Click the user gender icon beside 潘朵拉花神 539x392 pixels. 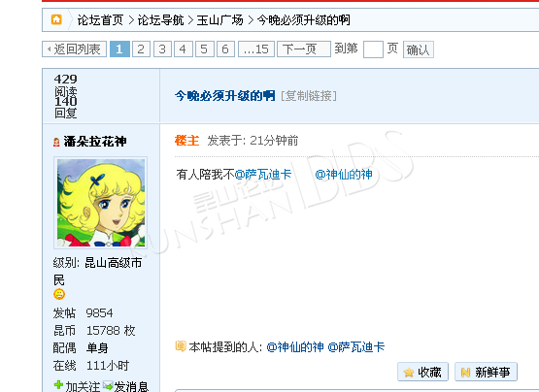click(x=56, y=142)
